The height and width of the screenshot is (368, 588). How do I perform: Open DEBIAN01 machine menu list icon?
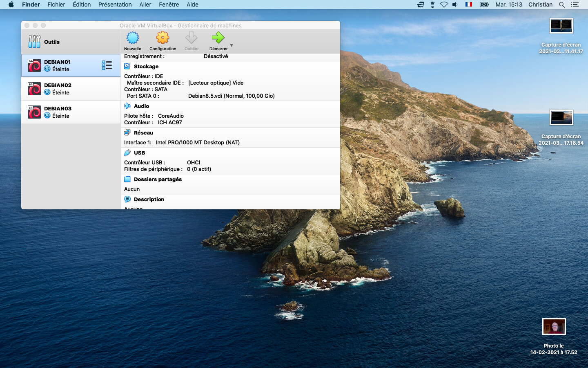click(107, 65)
